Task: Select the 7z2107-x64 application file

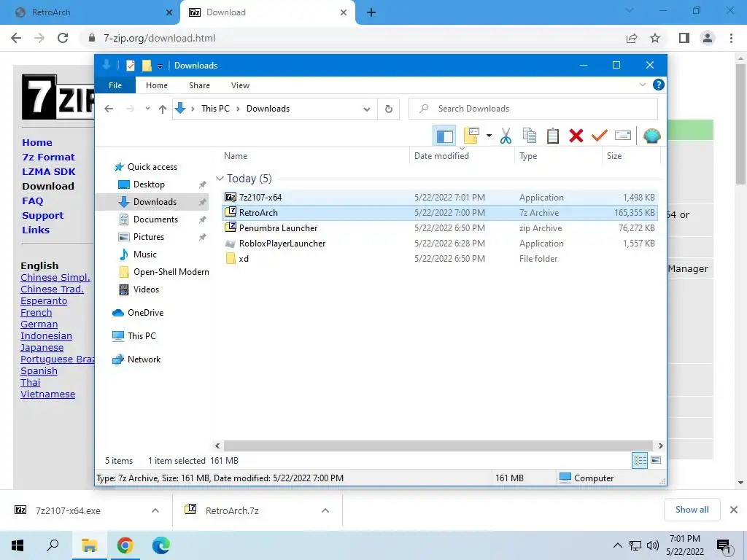Action: 441,197
